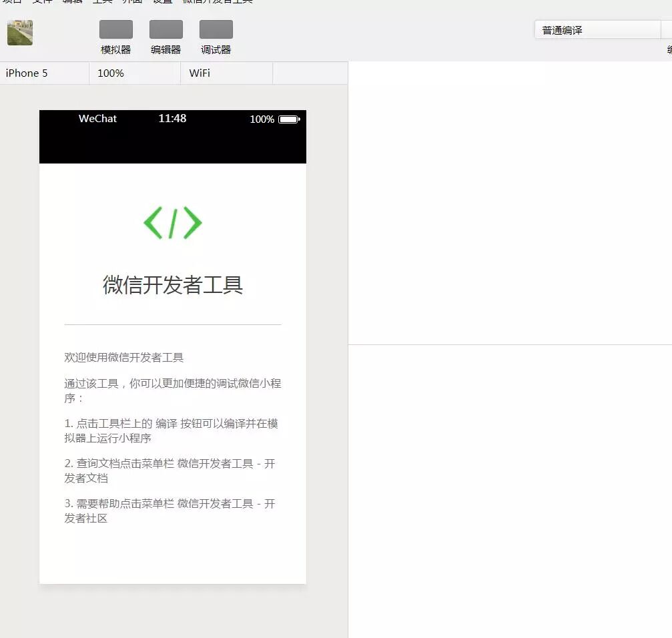672x638 pixels.
Task: Toggle the 模拟器 simulator panel button
Action: pos(115,37)
